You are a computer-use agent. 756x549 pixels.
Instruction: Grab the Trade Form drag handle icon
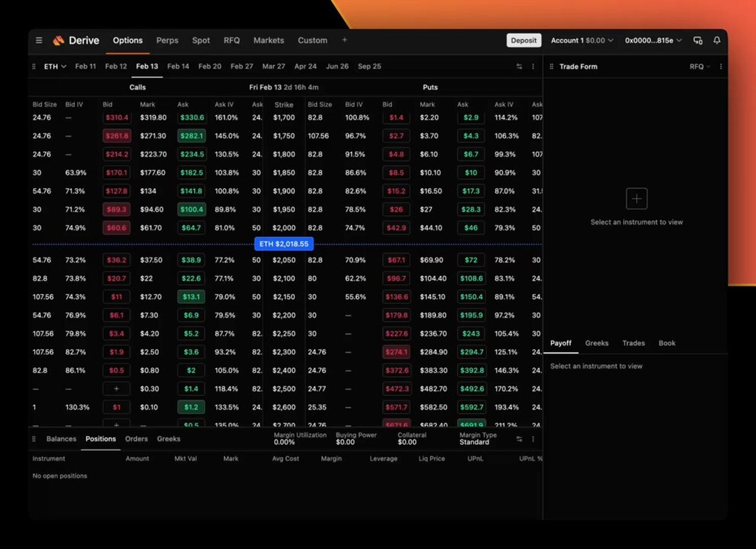551,66
